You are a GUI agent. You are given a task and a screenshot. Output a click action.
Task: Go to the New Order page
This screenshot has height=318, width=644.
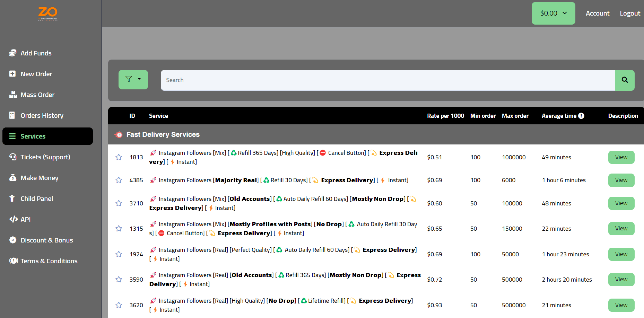pos(36,74)
